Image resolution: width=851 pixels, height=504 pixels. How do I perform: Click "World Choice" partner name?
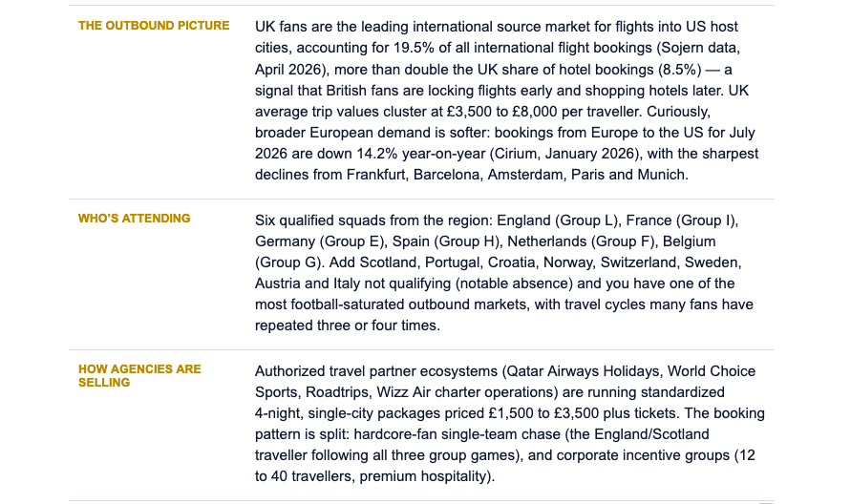tap(712, 371)
